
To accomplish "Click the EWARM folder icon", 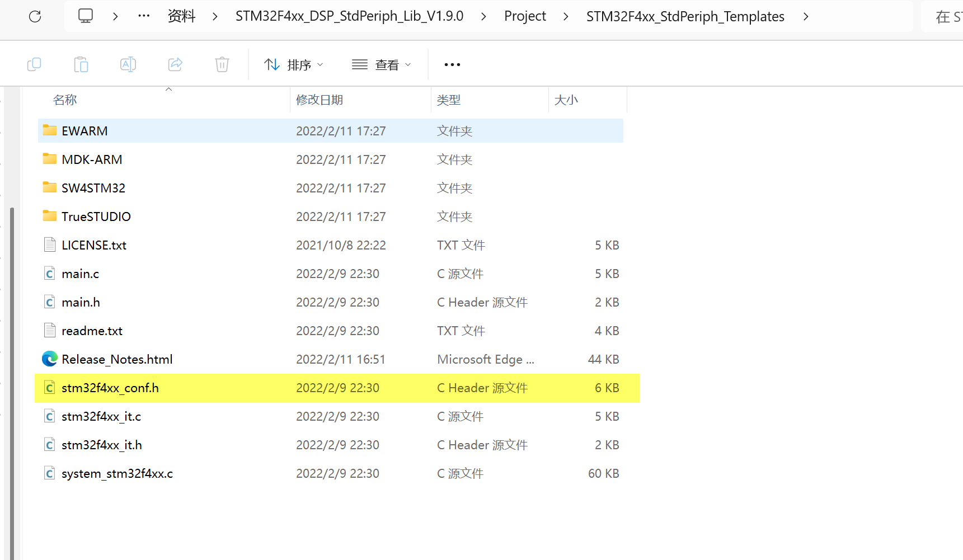I will (x=50, y=130).
